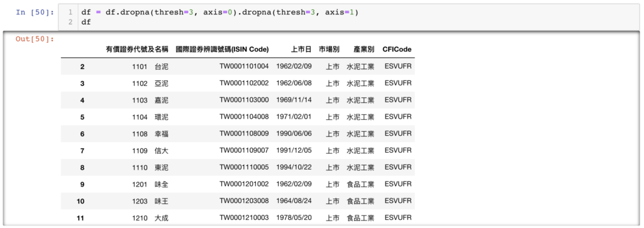Click listing date 1991/12/05

click(x=294, y=151)
